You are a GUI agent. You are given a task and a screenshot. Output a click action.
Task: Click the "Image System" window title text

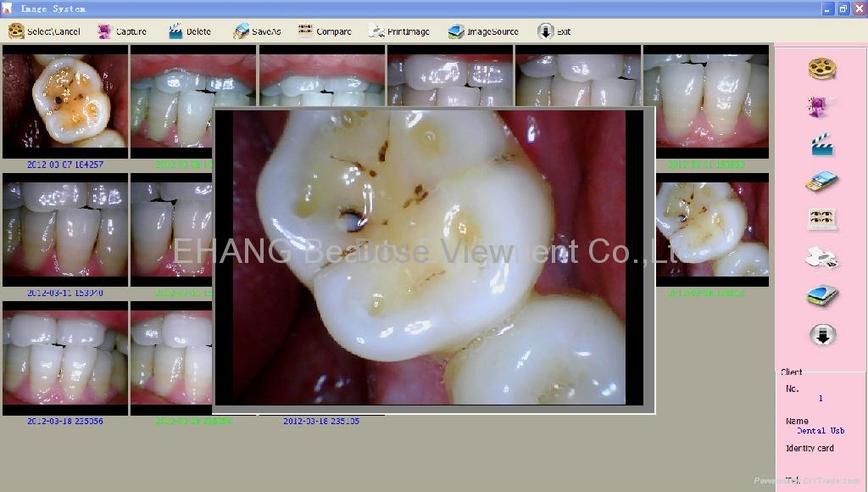tap(53, 8)
